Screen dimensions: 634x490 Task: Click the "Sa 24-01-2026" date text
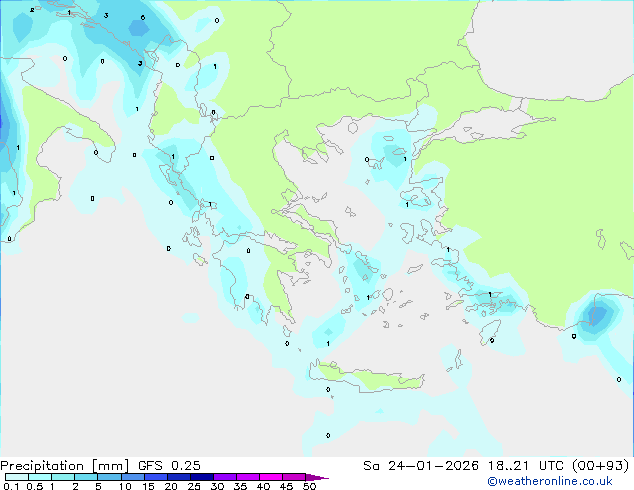pyautogui.click(x=421, y=466)
